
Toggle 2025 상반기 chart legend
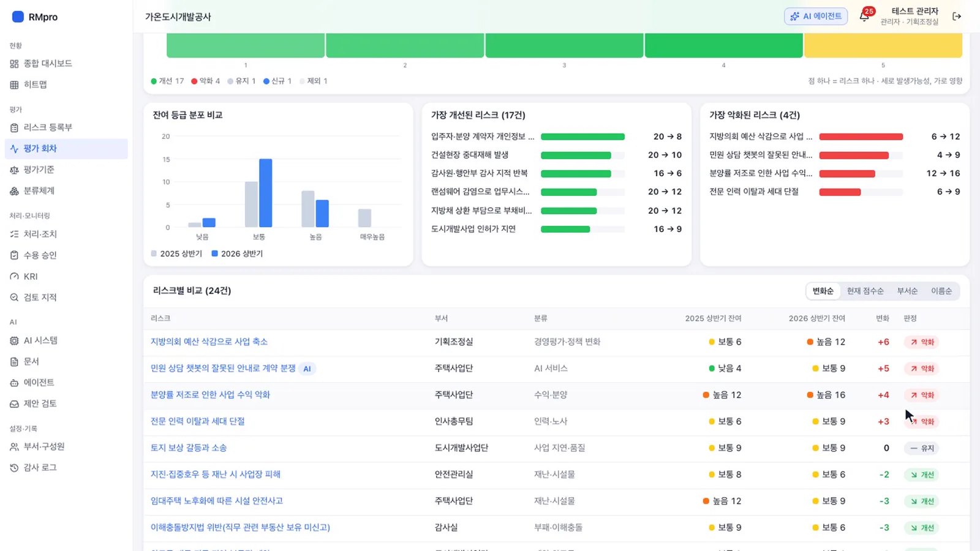tap(176, 253)
